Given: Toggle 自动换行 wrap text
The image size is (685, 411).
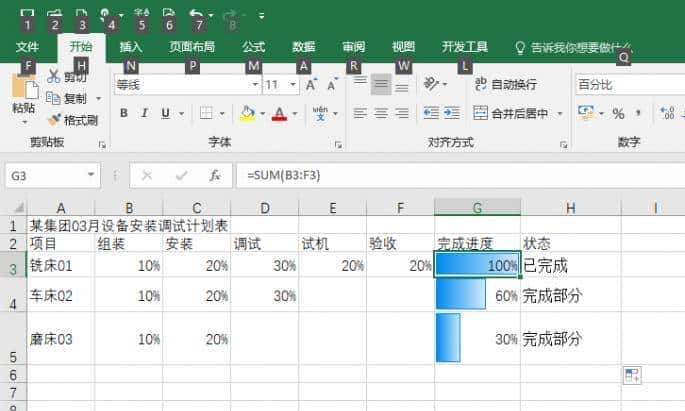Looking at the screenshot, I should coord(505,84).
